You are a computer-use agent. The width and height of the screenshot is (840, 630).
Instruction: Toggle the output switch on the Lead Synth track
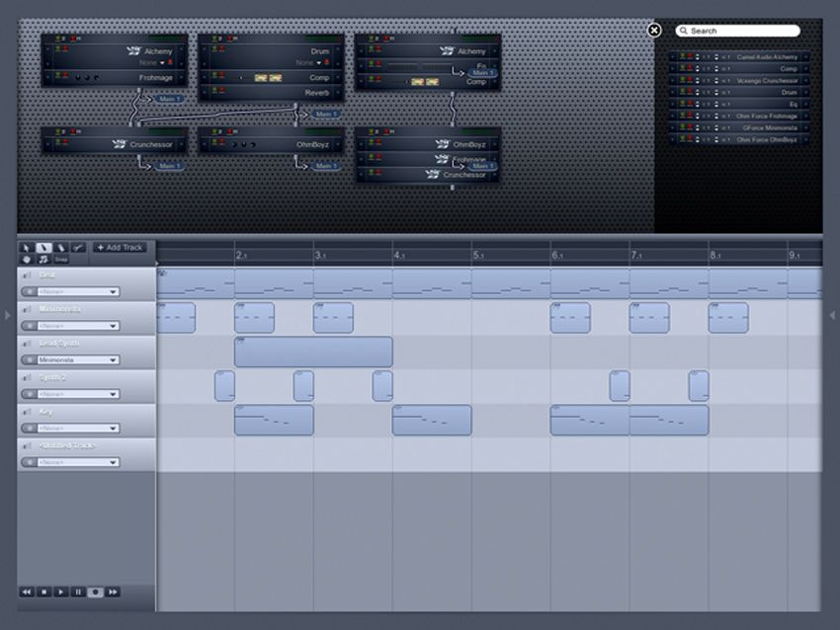(30, 359)
